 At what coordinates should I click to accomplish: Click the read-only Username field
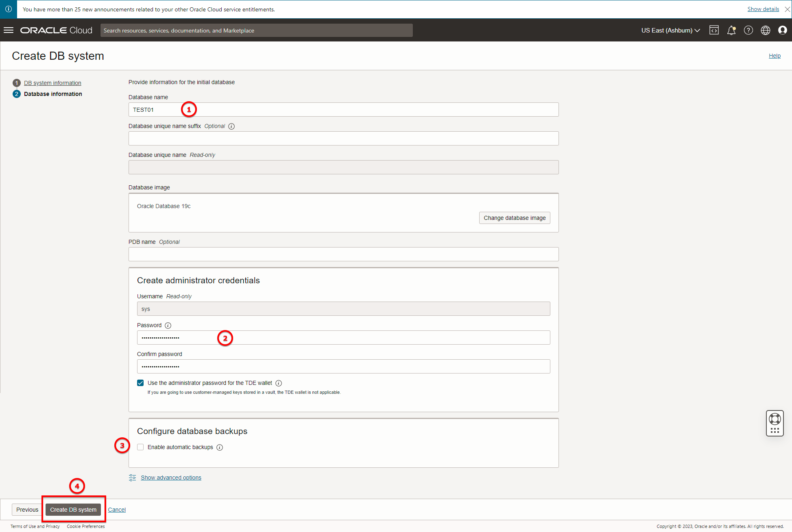pyautogui.click(x=344, y=309)
